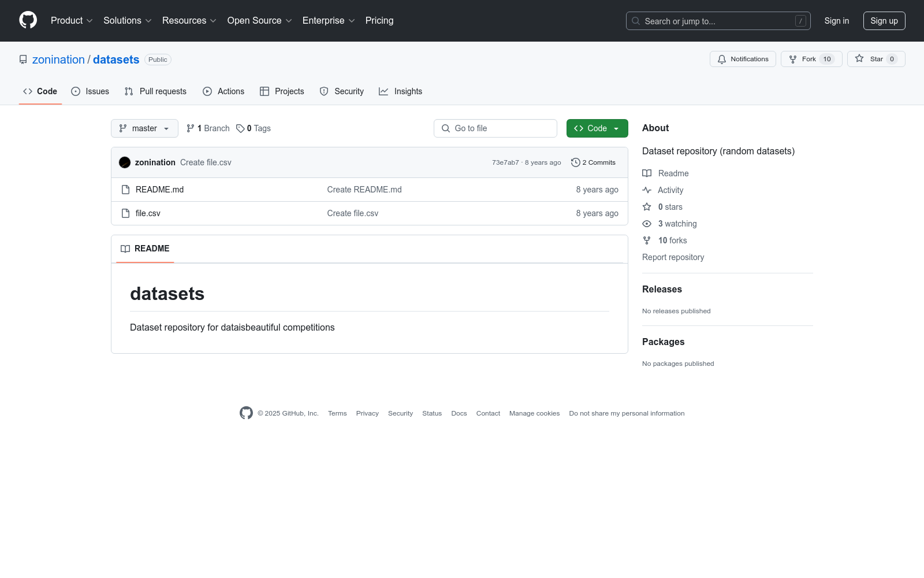The height and width of the screenshot is (578, 924).
Task: Open the Releases heading link
Action: click(662, 289)
